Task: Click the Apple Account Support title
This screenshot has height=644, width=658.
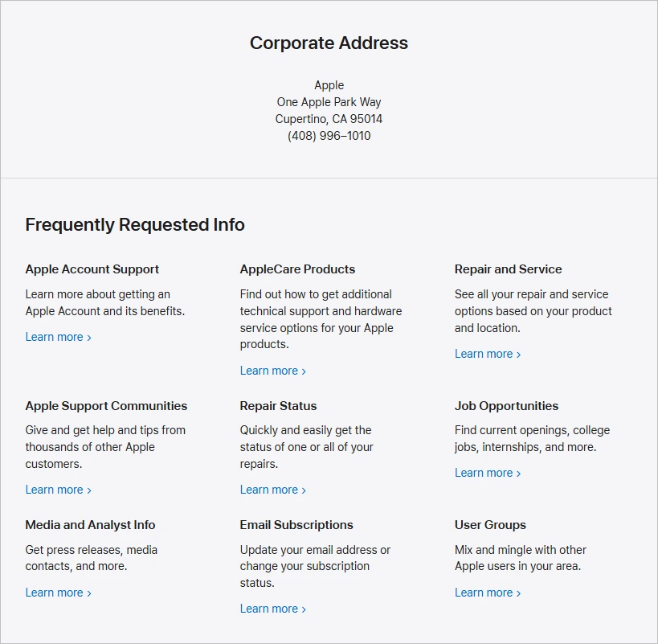Action: tap(92, 269)
